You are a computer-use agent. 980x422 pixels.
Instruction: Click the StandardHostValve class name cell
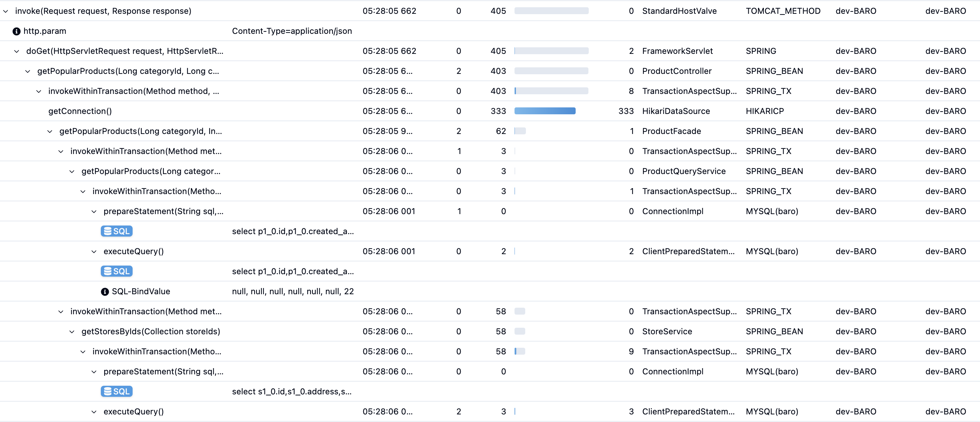[679, 11]
